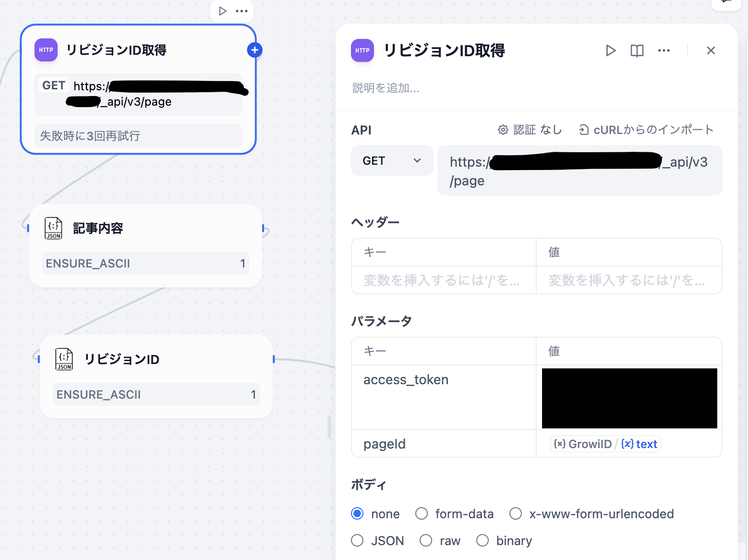Close the リビジョンID取得 settings panel
748x560 pixels.
711,50
